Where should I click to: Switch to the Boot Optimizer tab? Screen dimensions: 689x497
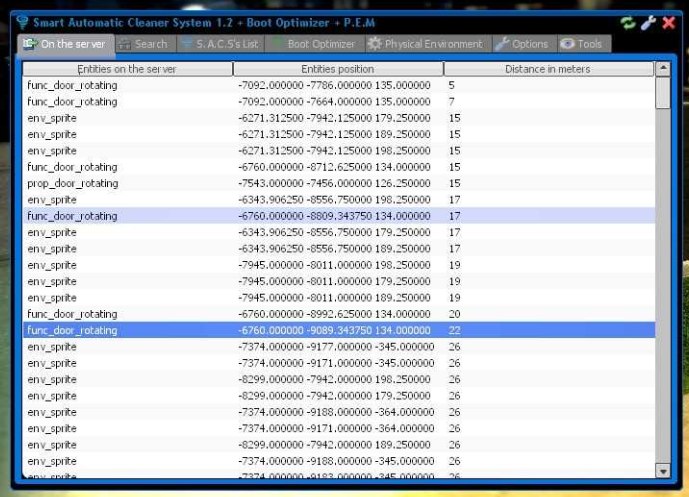click(315, 44)
